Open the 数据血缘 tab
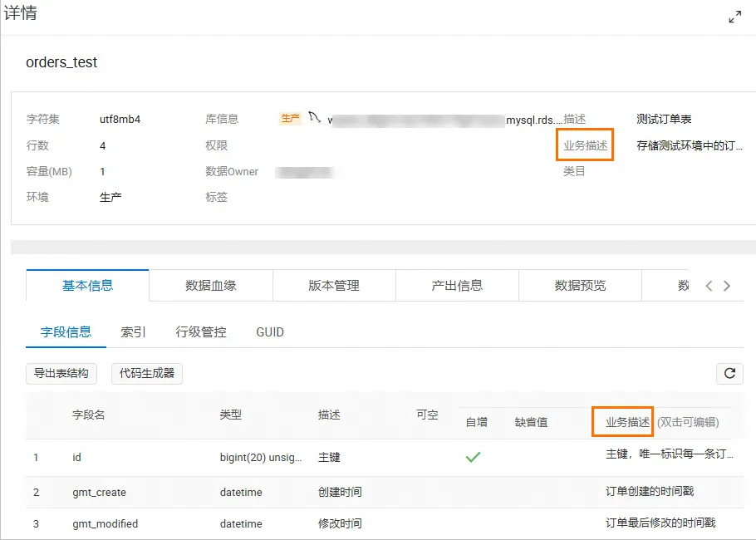The image size is (756, 540). coord(211,286)
